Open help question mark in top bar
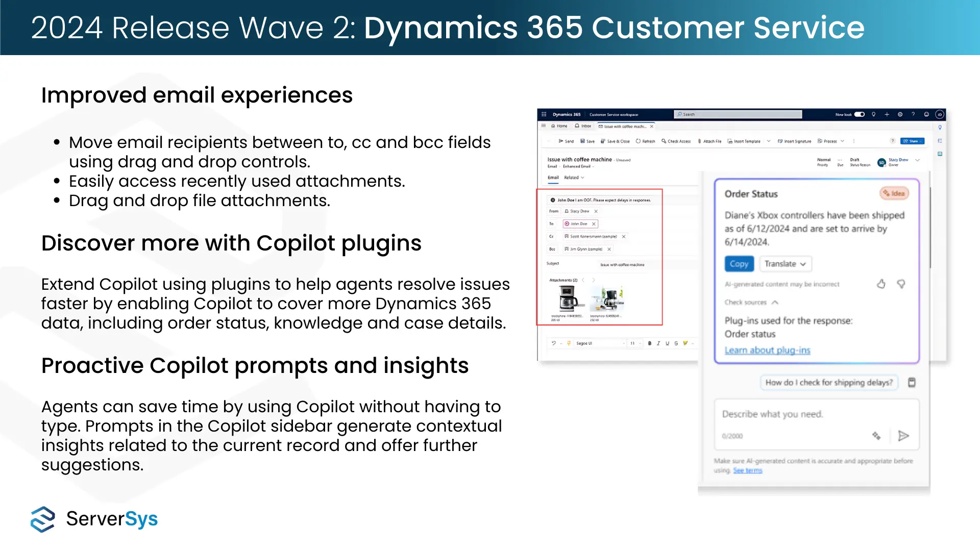 click(x=913, y=114)
